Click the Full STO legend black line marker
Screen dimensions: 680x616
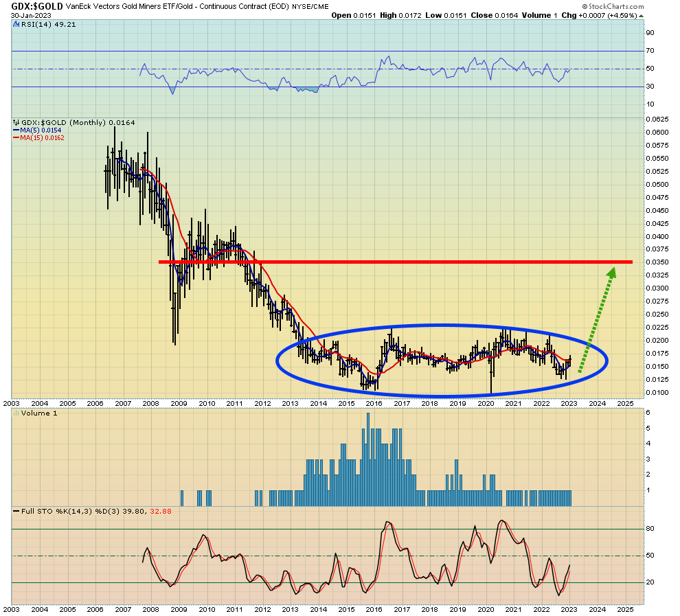pos(16,512)
